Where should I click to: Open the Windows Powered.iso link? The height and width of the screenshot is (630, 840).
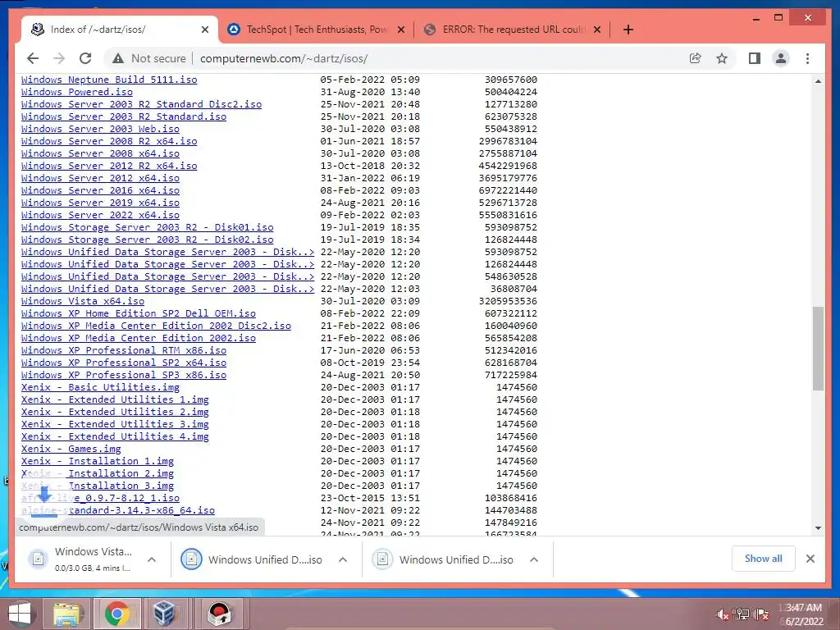(x=77, y=92)
